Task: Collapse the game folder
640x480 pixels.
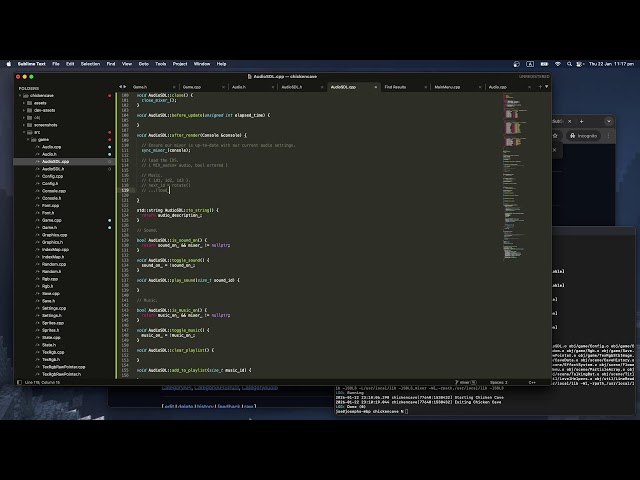Action: 28,140
